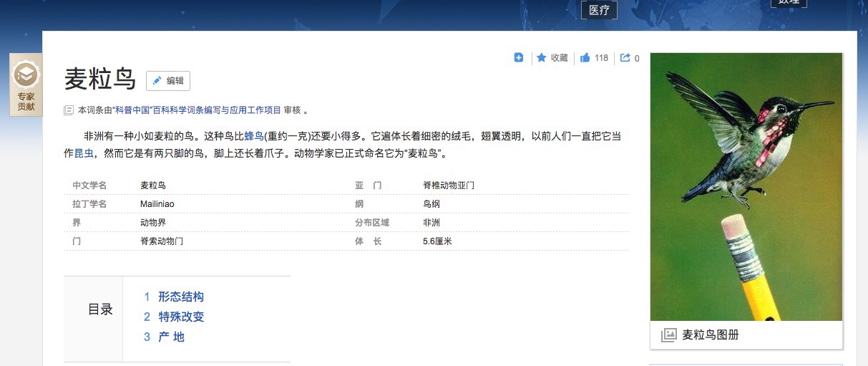Click the thumbs-up like icon

(585, 57)
